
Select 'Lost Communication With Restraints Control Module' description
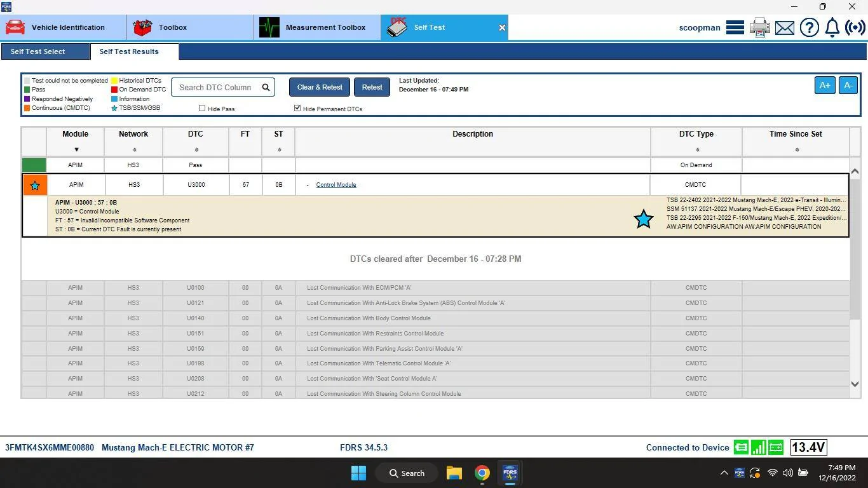[376, 334]
